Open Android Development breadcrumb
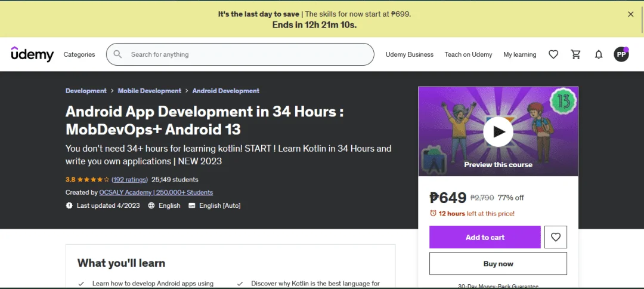This screenshot has width=644, height=289. tap(226, 91)
